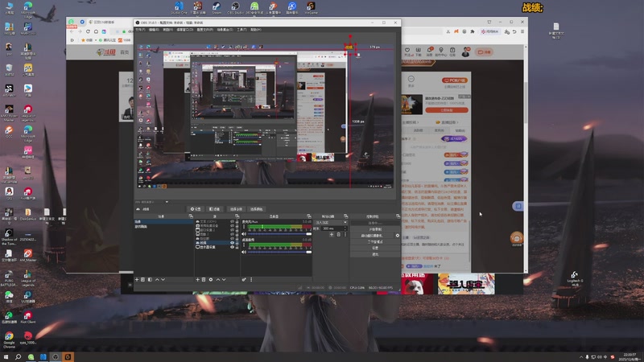
Task: Click orange 开播 button on webpage
Action: pyautogui.click(x=485, y=52)
